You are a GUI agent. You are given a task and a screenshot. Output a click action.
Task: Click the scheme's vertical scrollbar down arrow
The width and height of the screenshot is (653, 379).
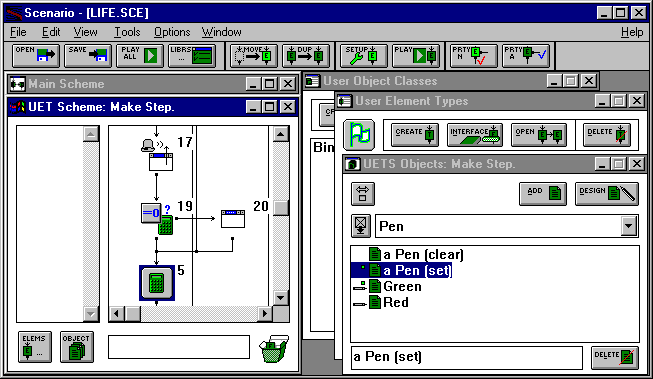281,298
